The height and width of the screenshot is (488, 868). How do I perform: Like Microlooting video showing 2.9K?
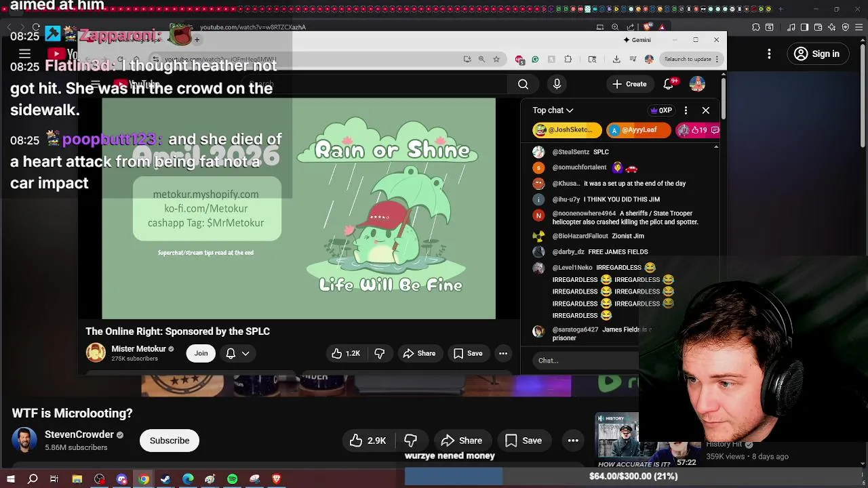(x=368, y=441)
